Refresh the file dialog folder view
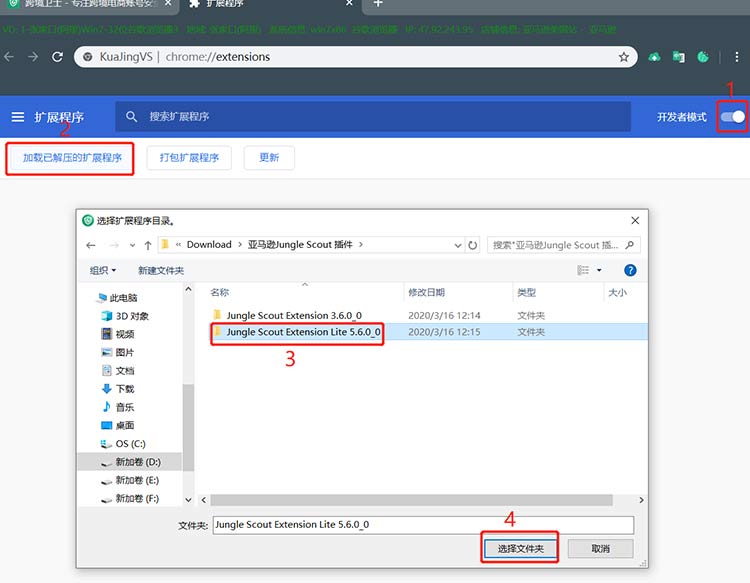 (473, 245)
